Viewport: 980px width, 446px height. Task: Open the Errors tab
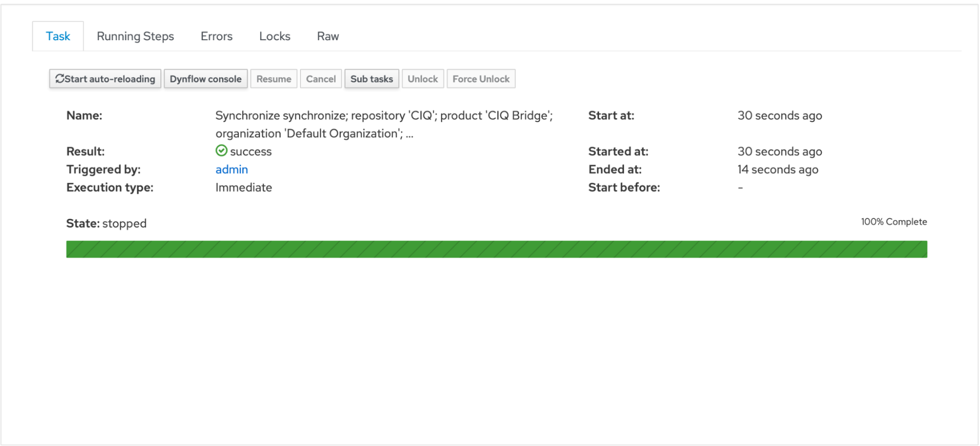point(216,36)
